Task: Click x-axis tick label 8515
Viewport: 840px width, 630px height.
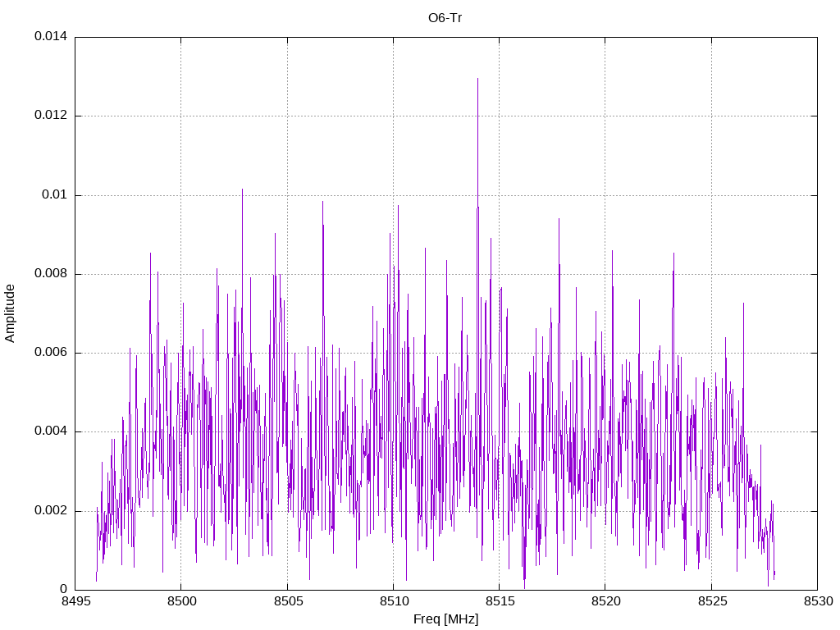Action: [x=500, y=601]
